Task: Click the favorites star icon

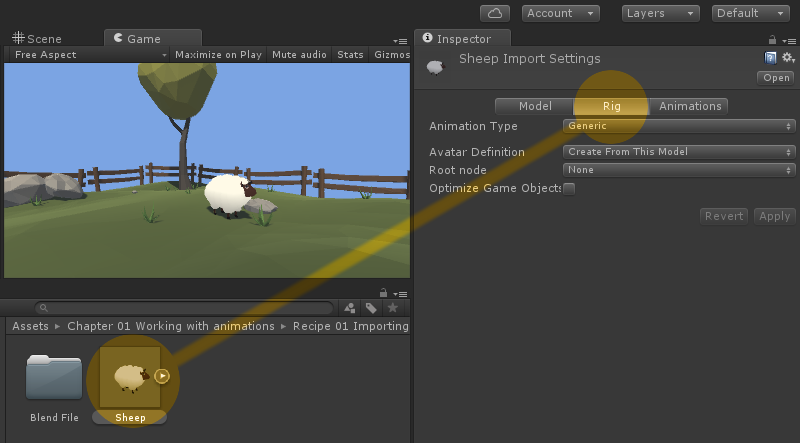Action: tap(392, 308)
